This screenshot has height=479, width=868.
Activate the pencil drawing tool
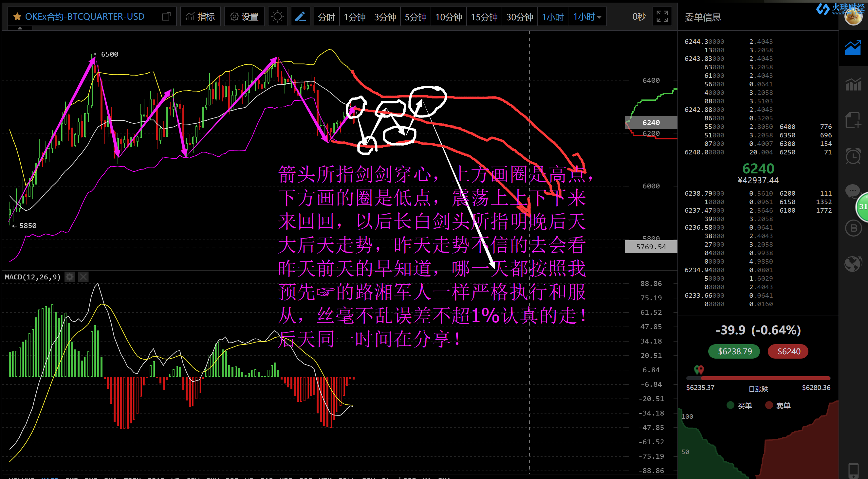tap(300, 16)
